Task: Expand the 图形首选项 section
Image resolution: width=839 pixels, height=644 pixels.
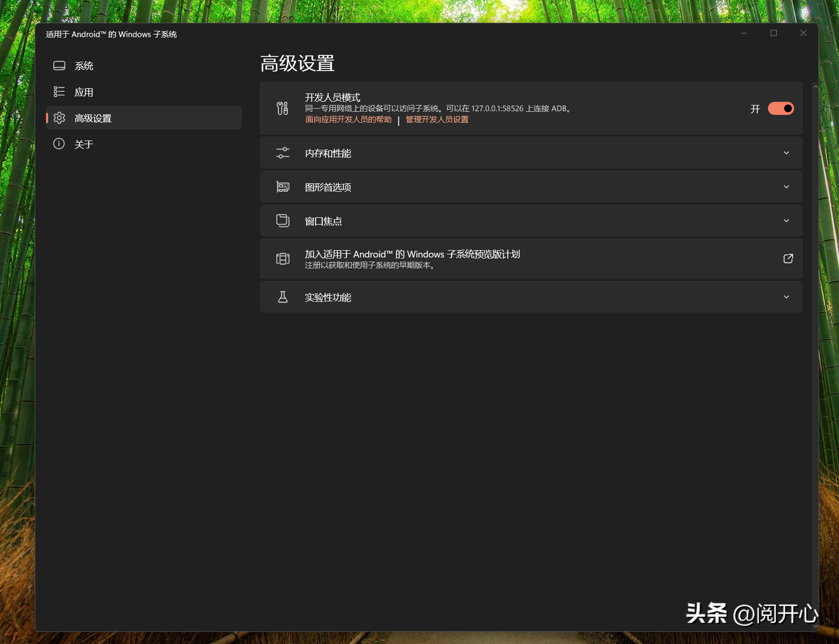Action: coord(786,186)
